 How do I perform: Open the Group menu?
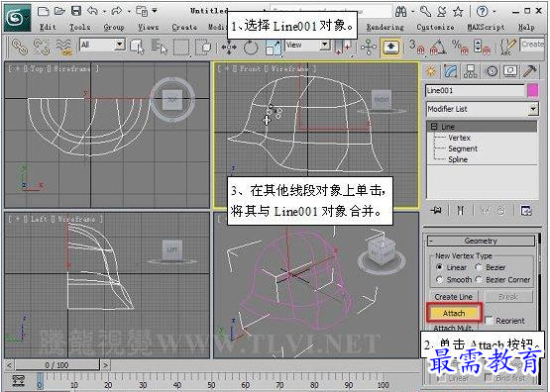pos(114,27)
